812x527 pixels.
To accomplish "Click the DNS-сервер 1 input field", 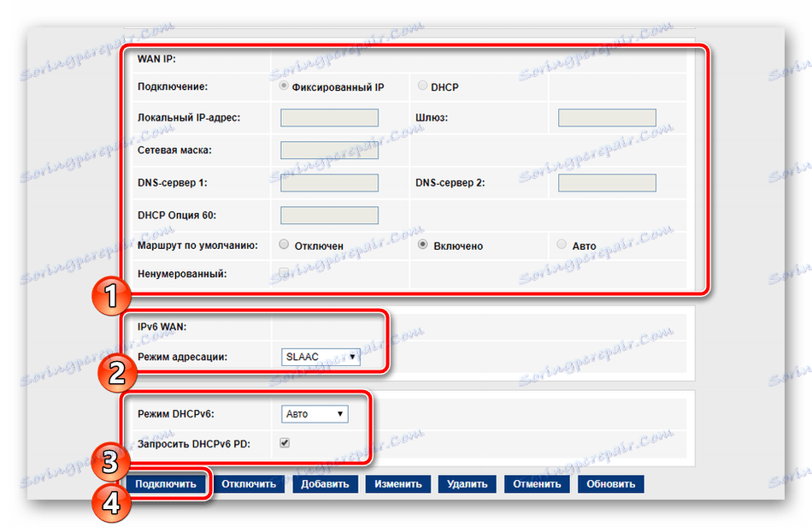I will point(329,183).
